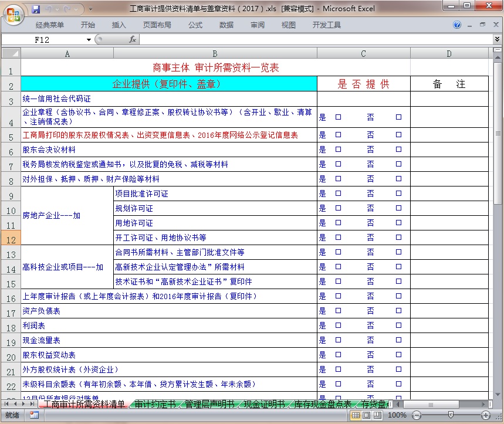The height and width of the screenshot is (424, 504).
Task: Open the 经典菜单 tab
Action: pyautogui.click(x=49, y=25)
